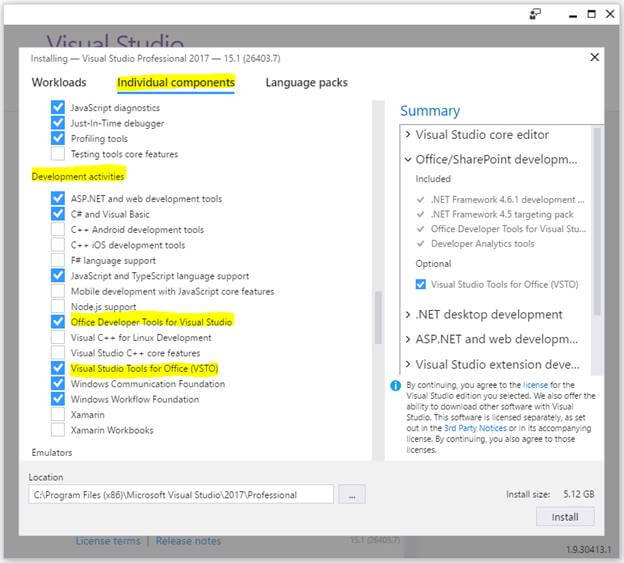Check C++ iOS development tools
624x563 pixels.
(x=58, y=245)
